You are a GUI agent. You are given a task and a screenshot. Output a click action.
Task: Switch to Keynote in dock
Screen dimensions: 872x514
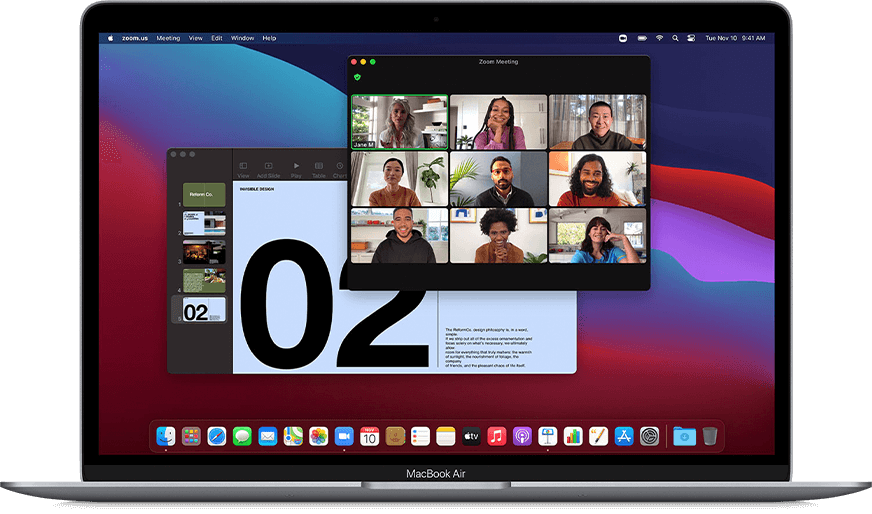click(x=548, y=437)
